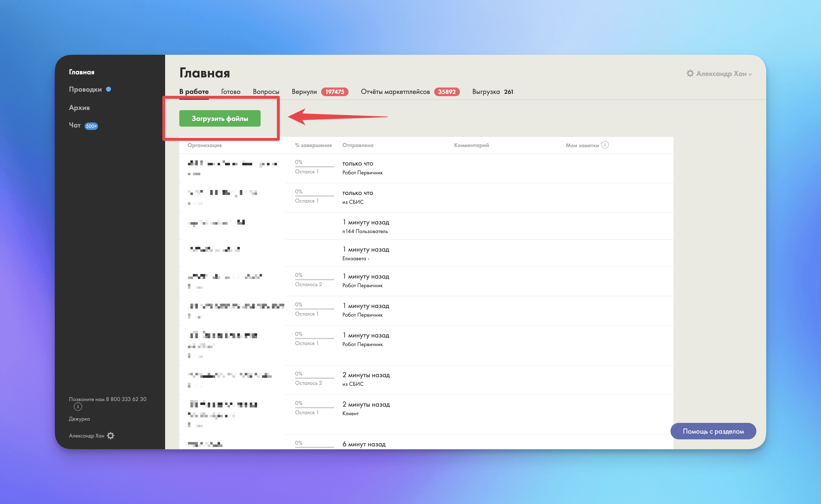This screenshot has height=504, width=821.
Task: Open Архив in the sidebar
Action: click(79, 108)
